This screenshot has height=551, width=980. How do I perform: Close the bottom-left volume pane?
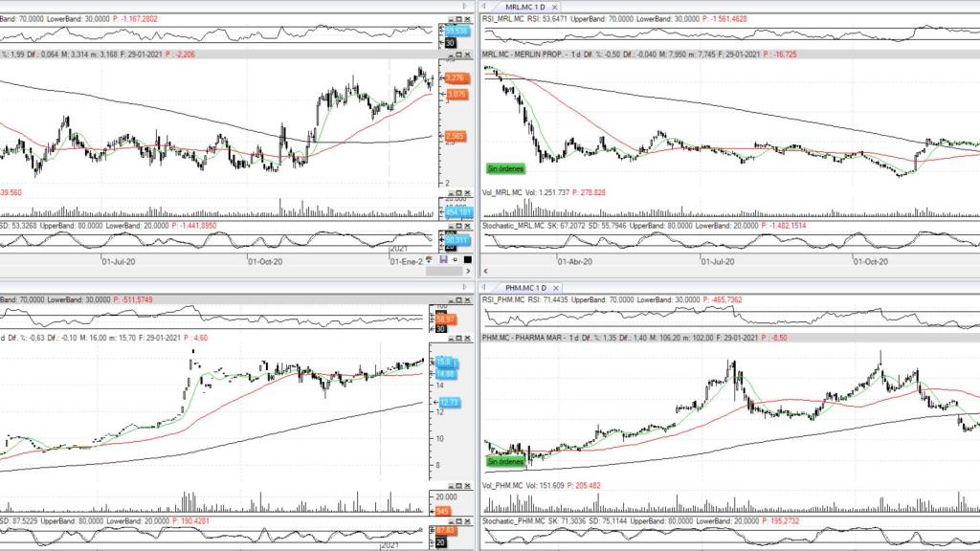(466, 485)
